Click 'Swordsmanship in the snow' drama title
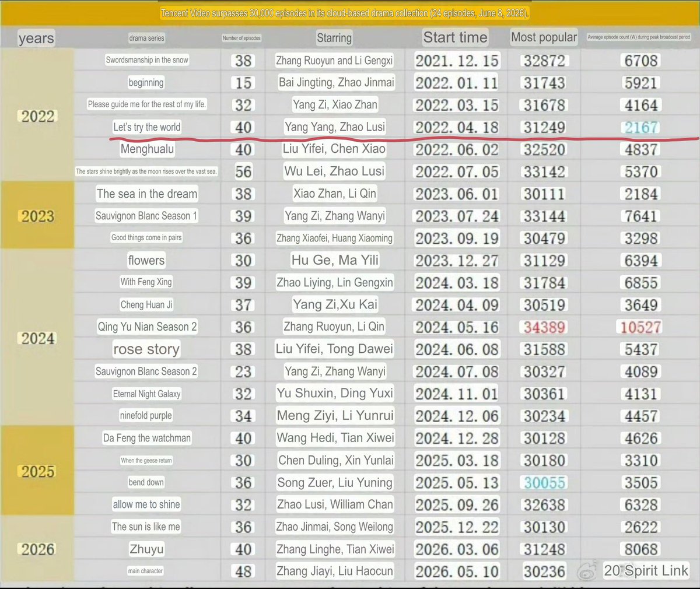 coord(147,60)
